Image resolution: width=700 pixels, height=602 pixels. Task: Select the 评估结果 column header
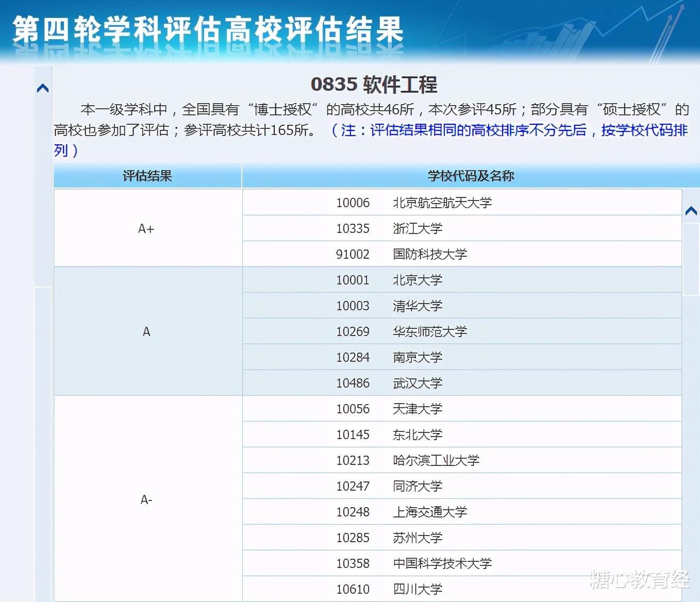[147, 175]
